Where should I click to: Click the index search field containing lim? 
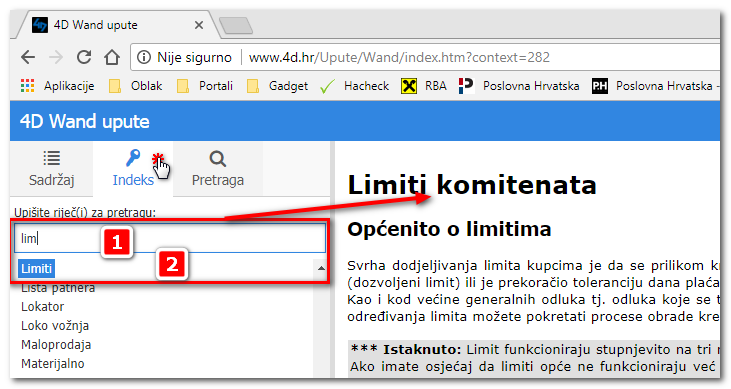pyautogui.click(x=170, y=238)
